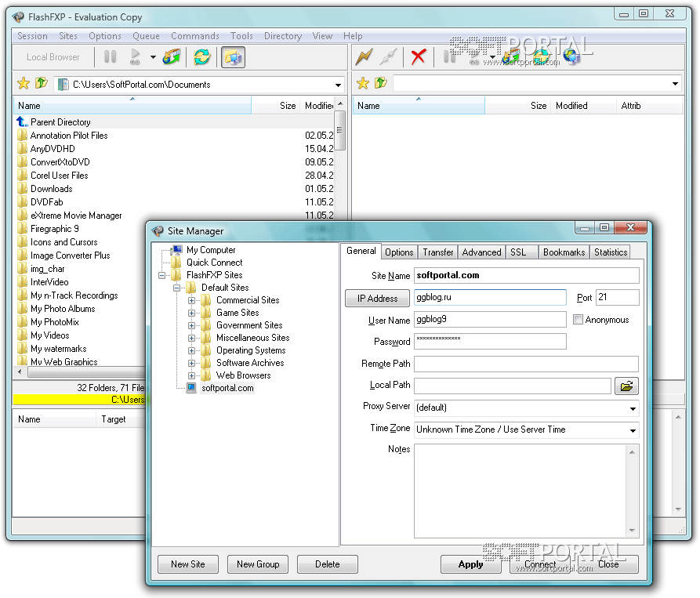The height and width of the screenshot is (598, 700).
Task: Click the User Name field
Action: point(490,320)
